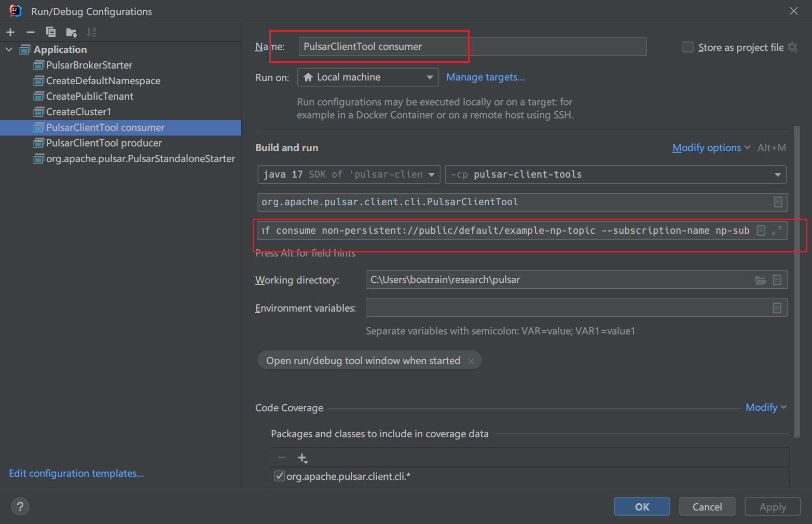Insert macros into program arguments field
The height and width of the screenshot is (524, 812).
tap(761, 231)
